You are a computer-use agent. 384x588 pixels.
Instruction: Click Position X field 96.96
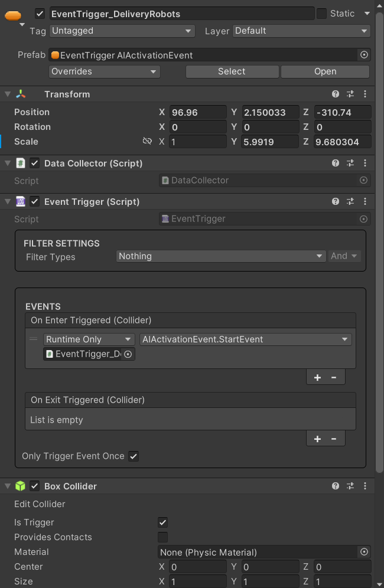(x=198, y=112)
